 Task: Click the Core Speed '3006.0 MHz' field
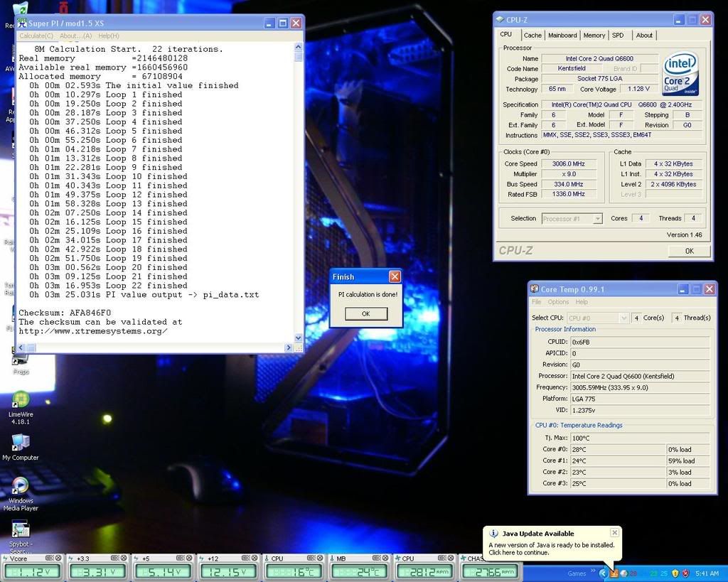(568, 164)
